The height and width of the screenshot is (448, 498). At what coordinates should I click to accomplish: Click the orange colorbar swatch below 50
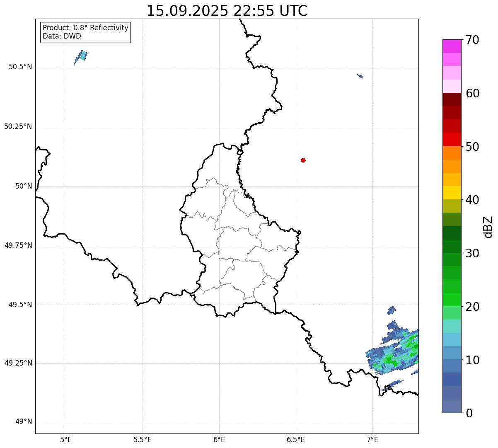pos(452,153)
